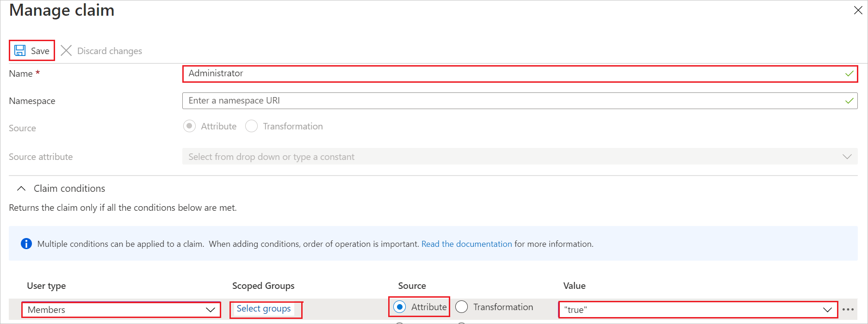
Task: Open the Members user type dropdown
Action: pos(121,310)
